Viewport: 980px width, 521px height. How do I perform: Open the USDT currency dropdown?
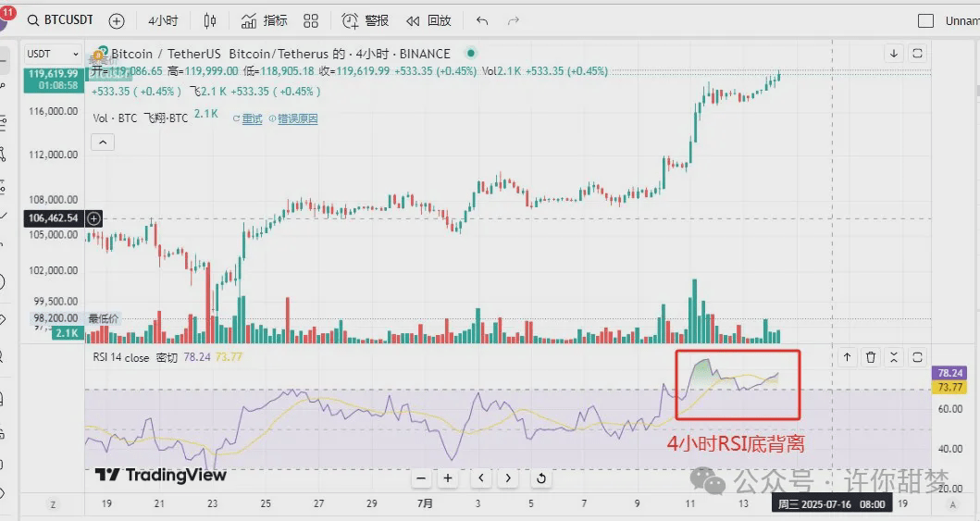point(53,55)
